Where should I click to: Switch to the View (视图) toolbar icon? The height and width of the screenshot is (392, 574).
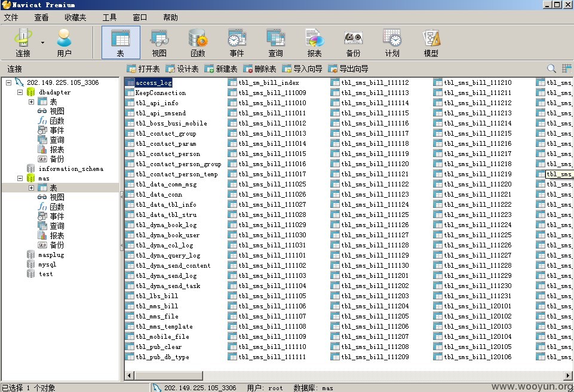[159, 42]
